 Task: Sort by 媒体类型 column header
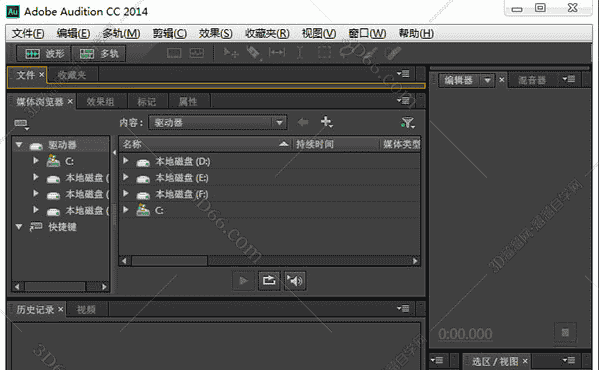[400, 144]
